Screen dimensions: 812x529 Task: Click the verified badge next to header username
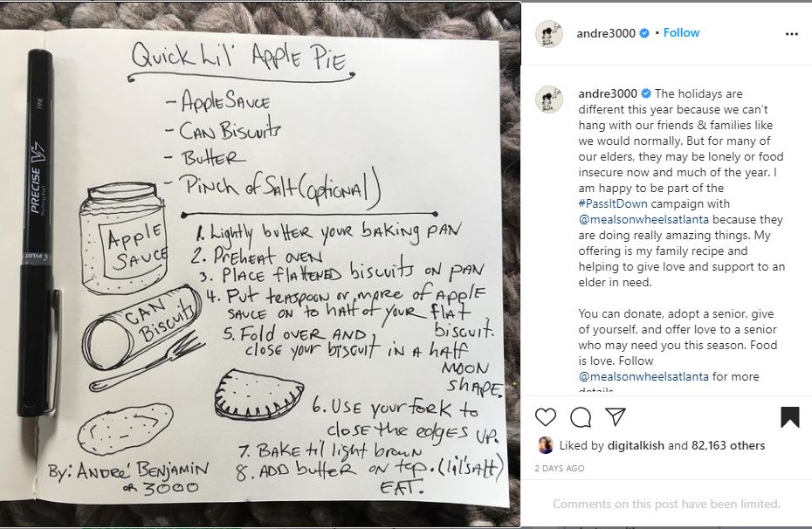[644, 33]
